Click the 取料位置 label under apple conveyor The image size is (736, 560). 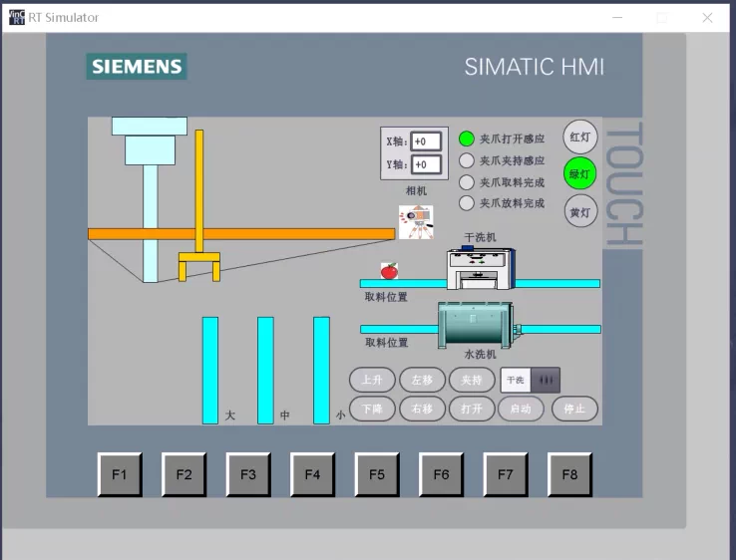coord(386,297)
